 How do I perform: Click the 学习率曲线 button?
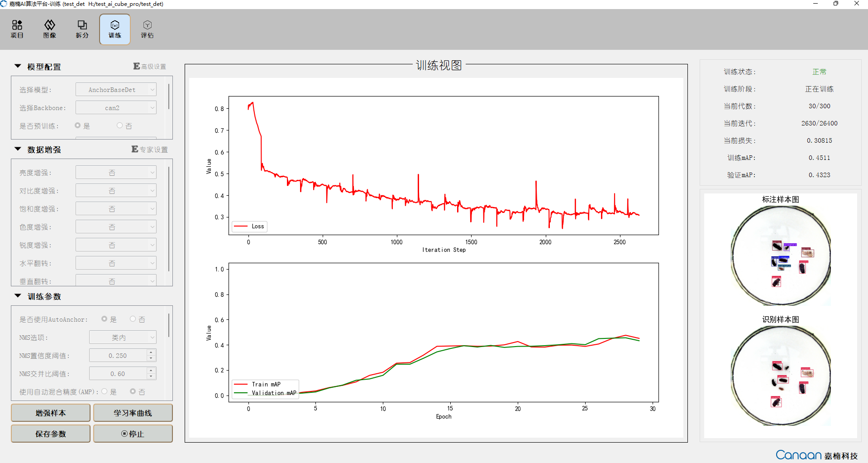[x=133, y=413]
